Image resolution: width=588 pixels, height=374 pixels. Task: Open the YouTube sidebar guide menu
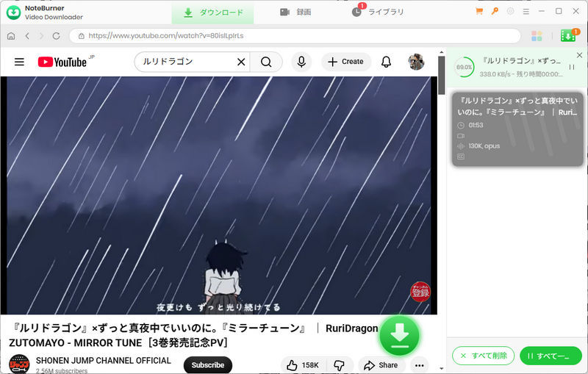pos(19,62)
